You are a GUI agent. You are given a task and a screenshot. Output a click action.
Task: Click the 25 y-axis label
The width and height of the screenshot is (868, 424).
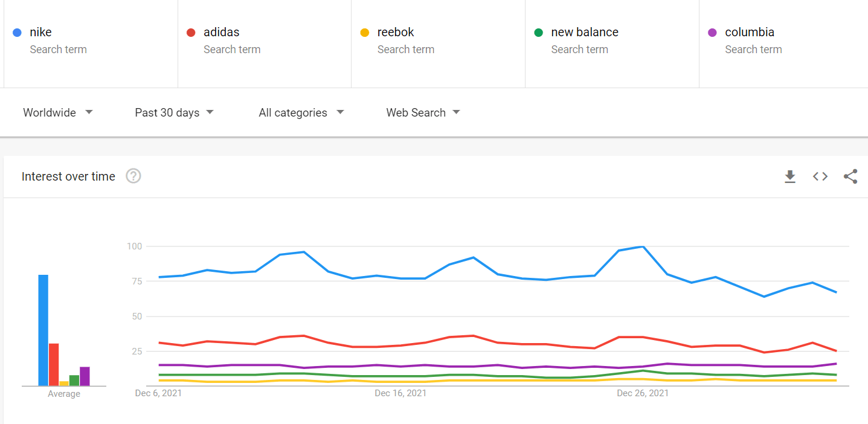(x=137, y=352)
